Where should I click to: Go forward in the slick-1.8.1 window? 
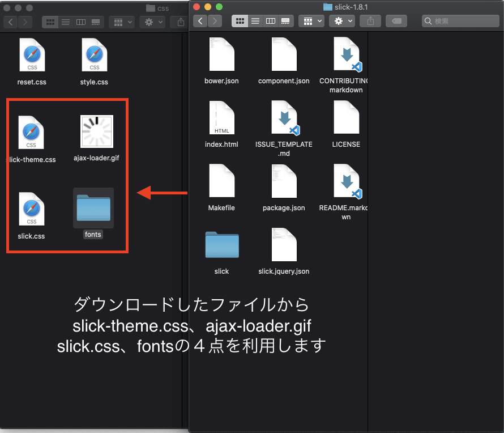tap(215, 21)
